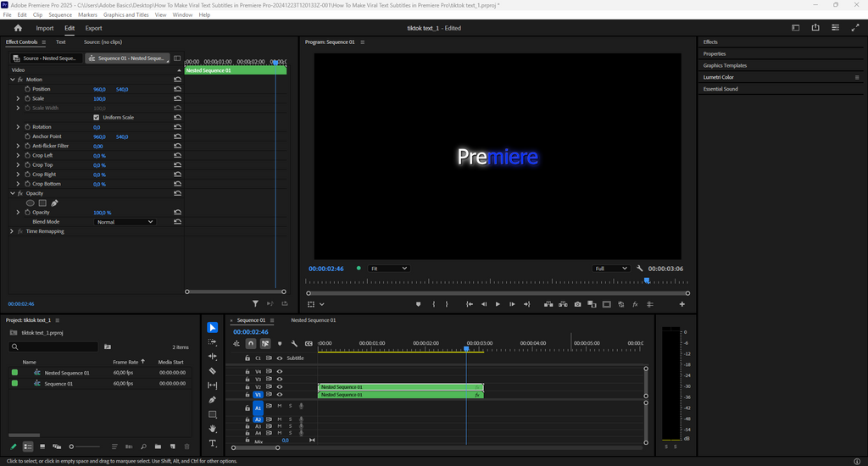The height and width of the screenshot is (466, 868).
Task: Open timeline display settings wrench
Action: (294, 344)
